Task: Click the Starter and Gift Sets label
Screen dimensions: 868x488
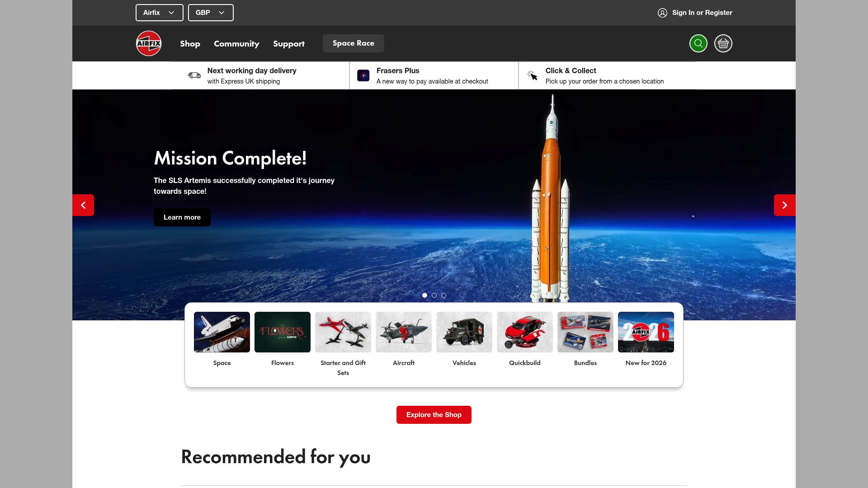Action: 343,368
